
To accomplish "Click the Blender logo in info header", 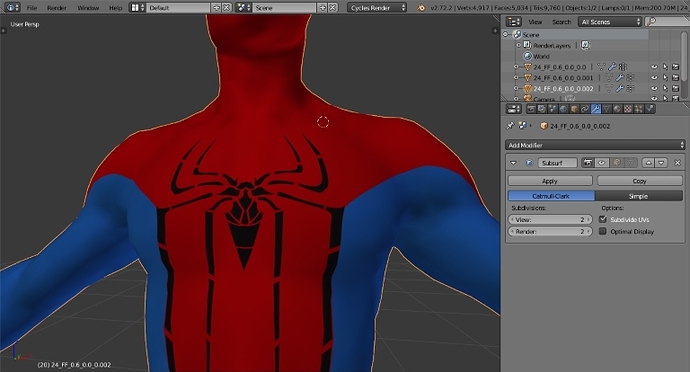I will pos(421,7).
